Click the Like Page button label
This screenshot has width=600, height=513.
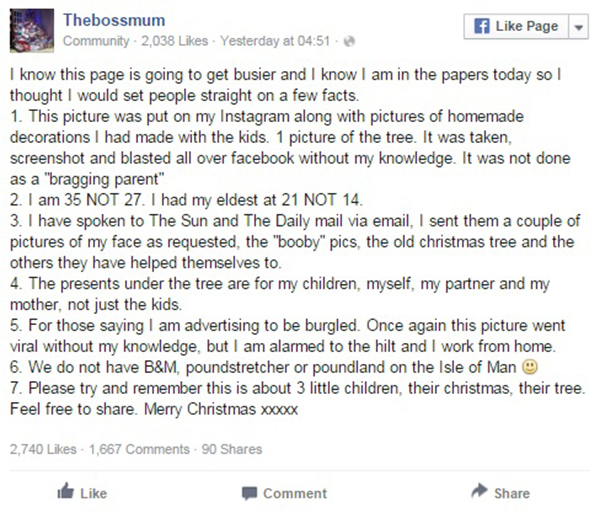click(x=527, y=26)
